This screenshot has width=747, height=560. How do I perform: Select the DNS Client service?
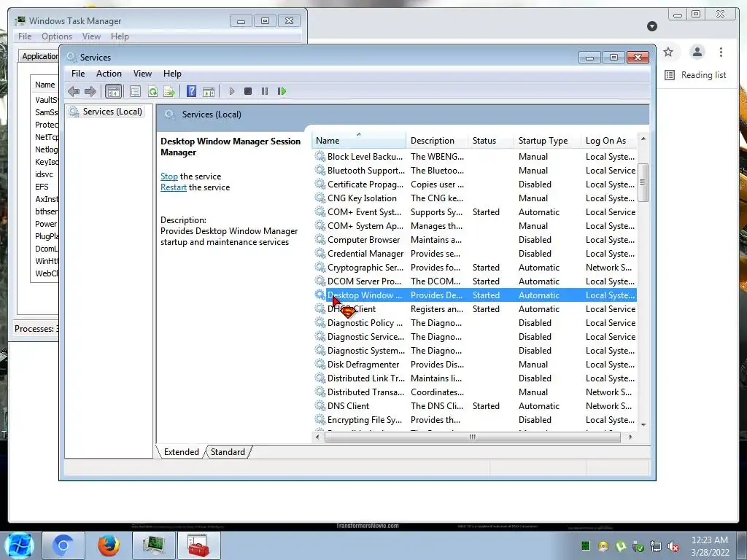click(475, 405)
